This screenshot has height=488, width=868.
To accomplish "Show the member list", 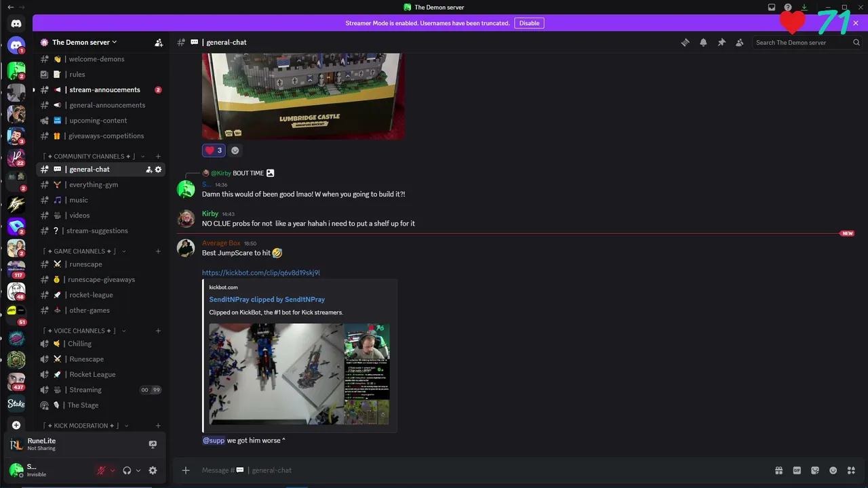I will 740,42.
